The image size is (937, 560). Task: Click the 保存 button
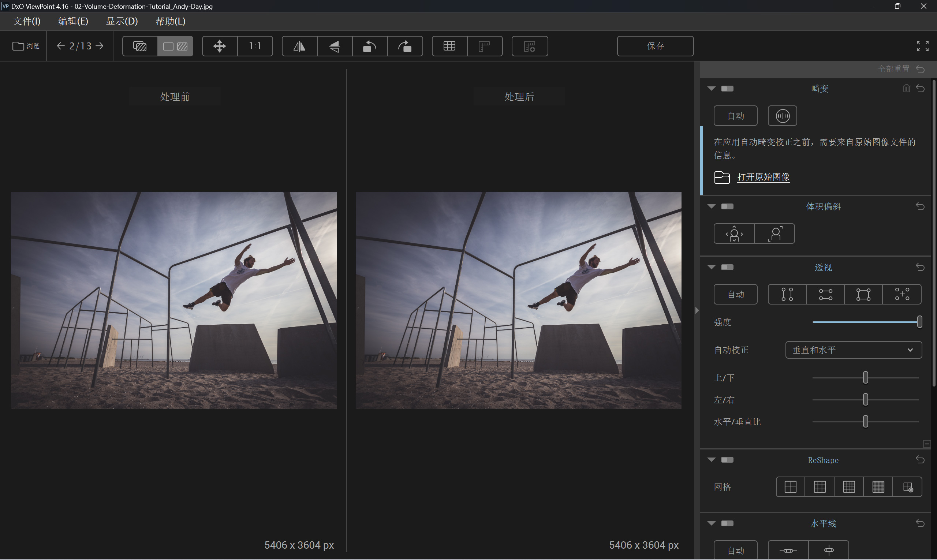655,46
